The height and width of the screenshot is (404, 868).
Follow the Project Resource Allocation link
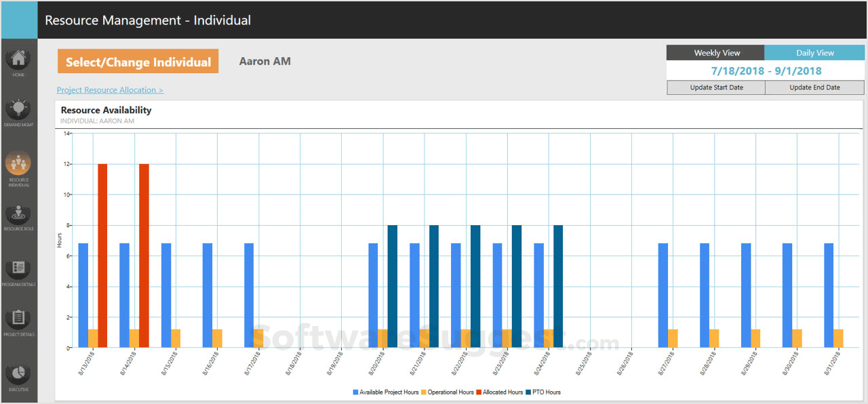click(x=110, y=90)
